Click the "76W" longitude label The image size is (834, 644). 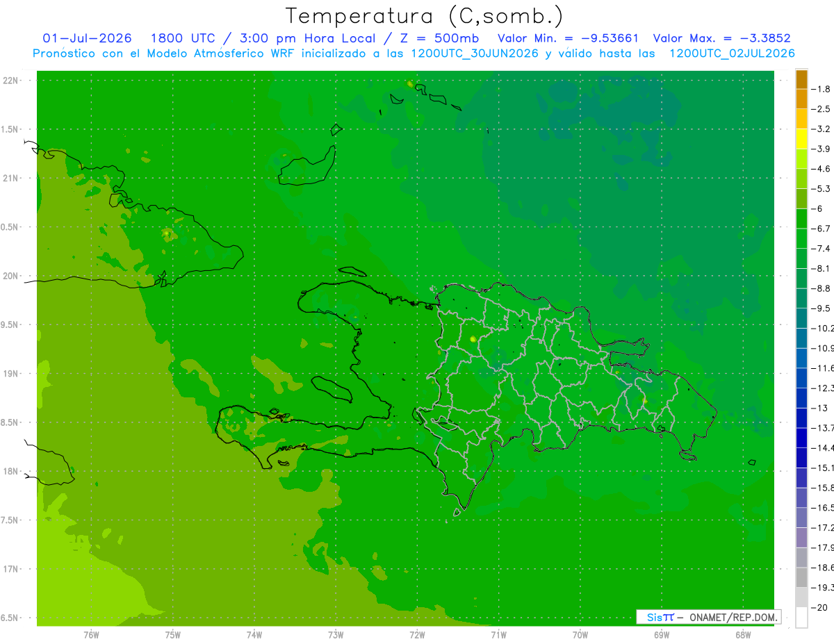pyautogui.click(x=91, y=634)
